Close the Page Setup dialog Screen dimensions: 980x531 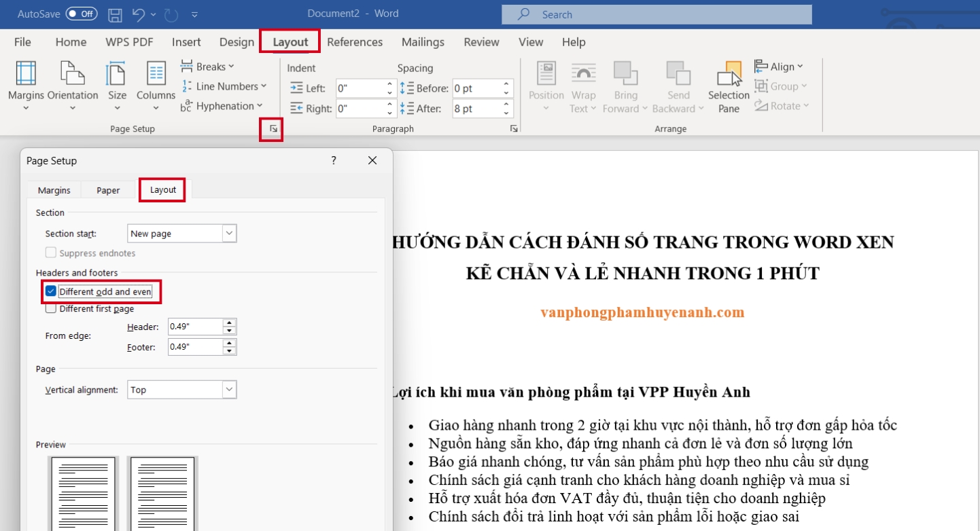click(x=372, y=161)
